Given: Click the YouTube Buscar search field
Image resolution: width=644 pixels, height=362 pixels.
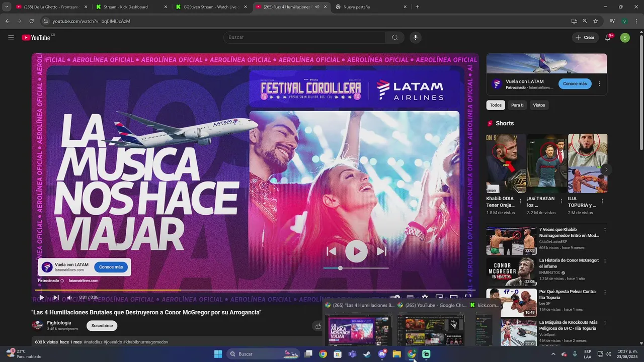Looking at the screenshot, I should 304,37.
